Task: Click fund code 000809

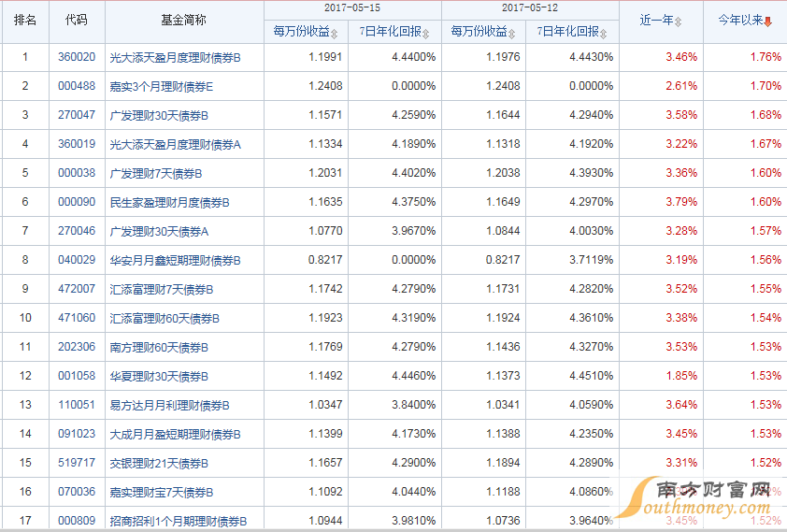Action: click(77, 521)
